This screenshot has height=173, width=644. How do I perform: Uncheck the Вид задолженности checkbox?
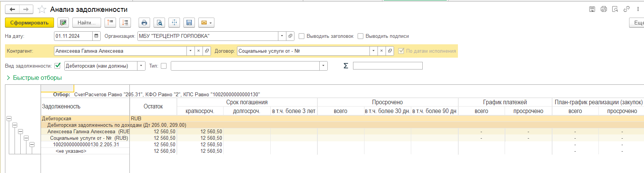pyautogui.click(x=57, y=66)
